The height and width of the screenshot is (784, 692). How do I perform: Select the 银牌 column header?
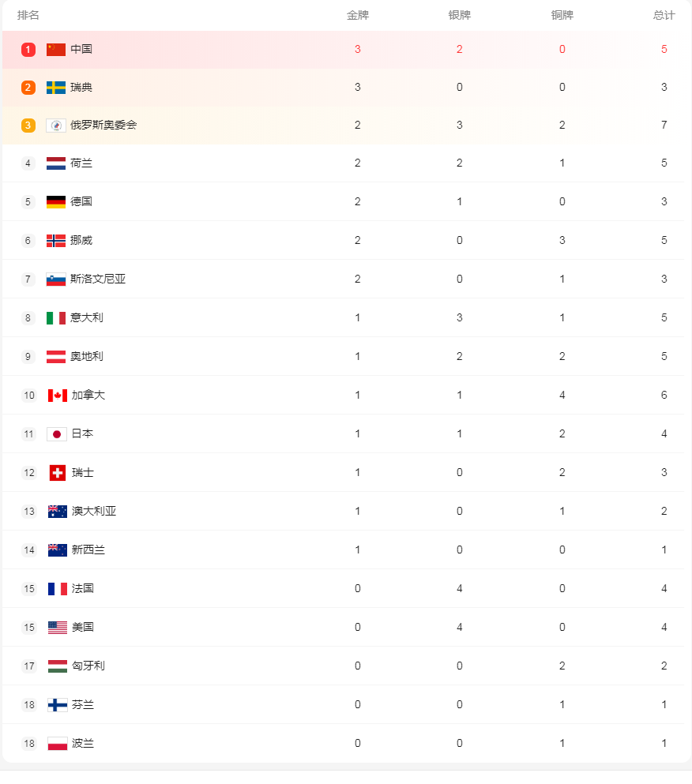(460, 16)
